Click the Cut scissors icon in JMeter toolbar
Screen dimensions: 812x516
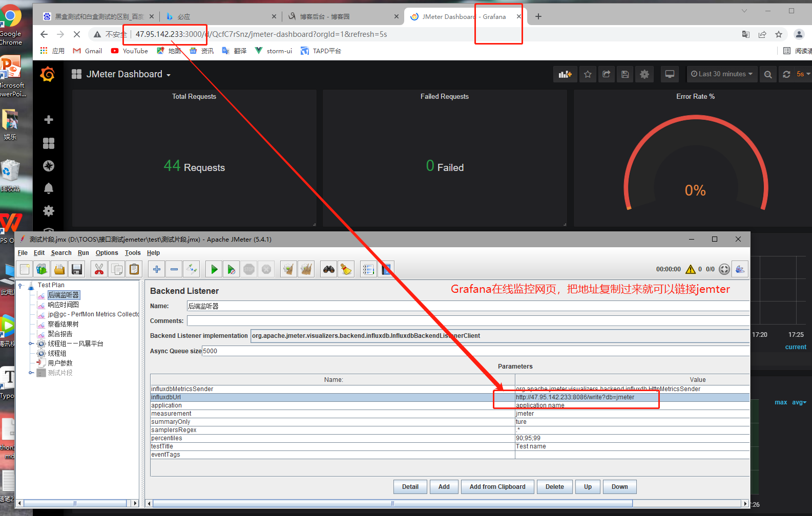click(99, 269)
